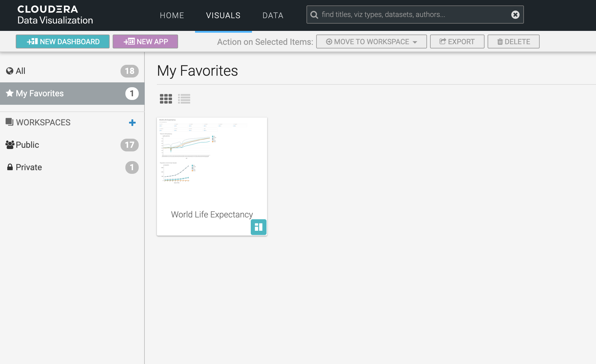Viewport: 596px width, 364px height.
Task: Click the NEW APP button
Action: click(x=145, y=41)
